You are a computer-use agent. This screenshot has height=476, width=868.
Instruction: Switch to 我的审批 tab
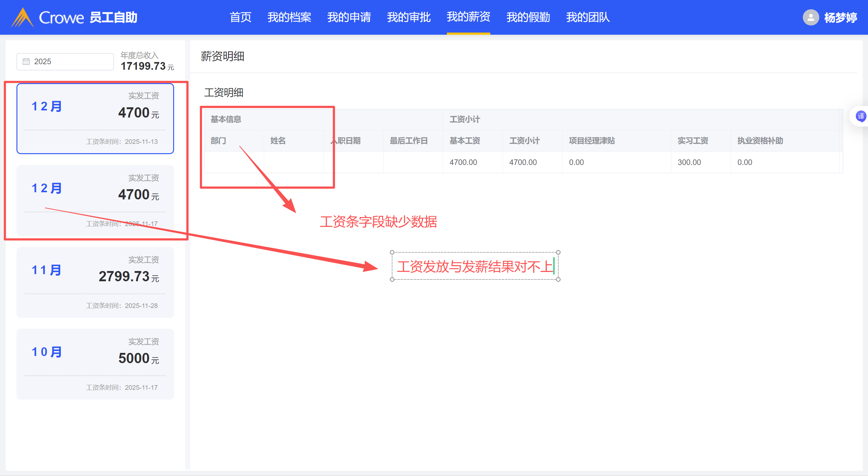tap(408, 17)
